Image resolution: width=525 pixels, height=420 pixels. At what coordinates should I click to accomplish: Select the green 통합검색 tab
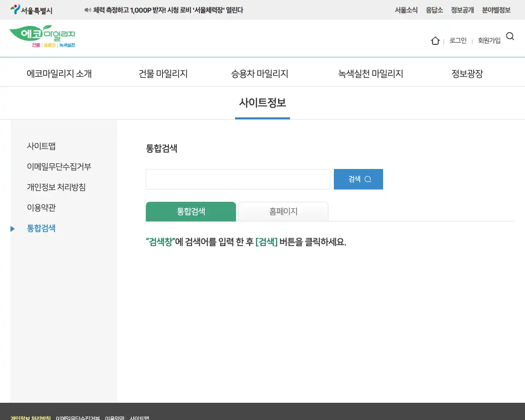coord(191,212)
